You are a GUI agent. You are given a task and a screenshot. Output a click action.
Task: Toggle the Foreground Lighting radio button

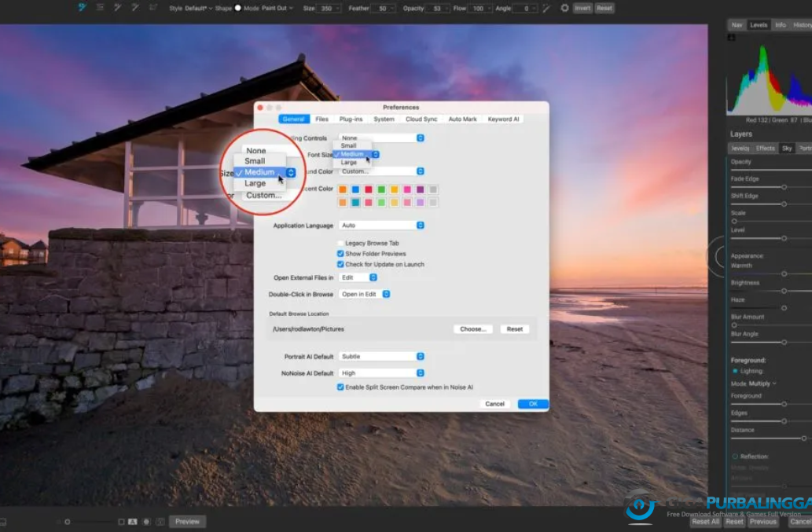coord(735,371)
